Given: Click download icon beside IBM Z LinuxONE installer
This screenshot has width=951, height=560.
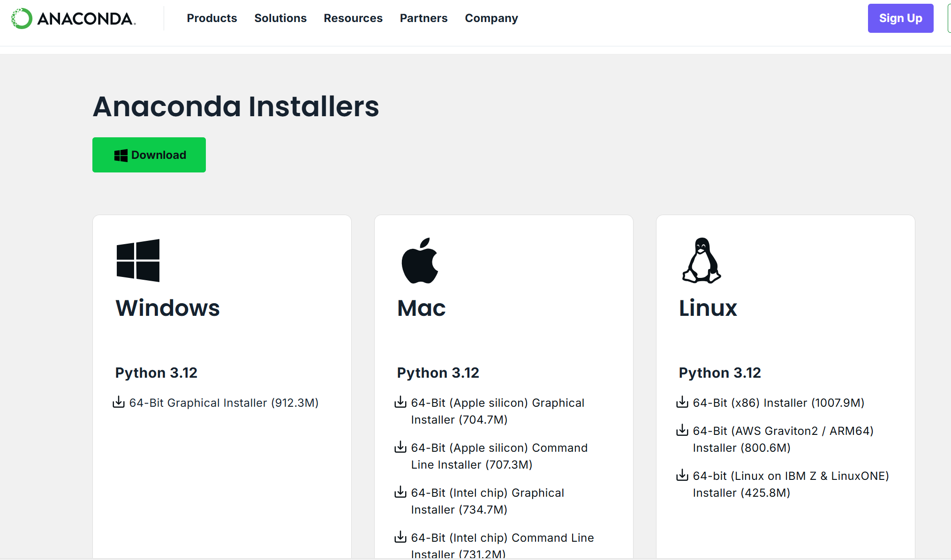Looking at the screenshot, I should pos(682,475).
